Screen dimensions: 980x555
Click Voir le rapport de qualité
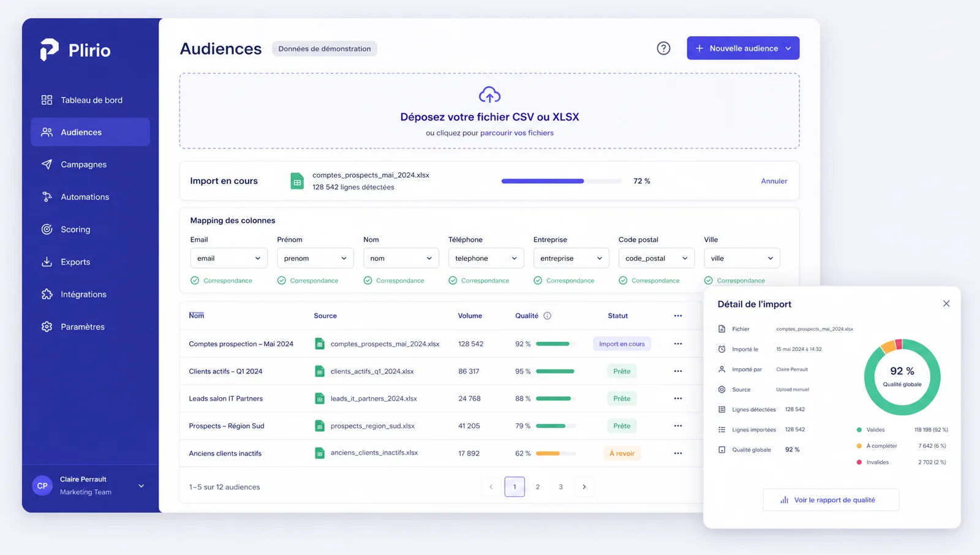click(831, 500)
